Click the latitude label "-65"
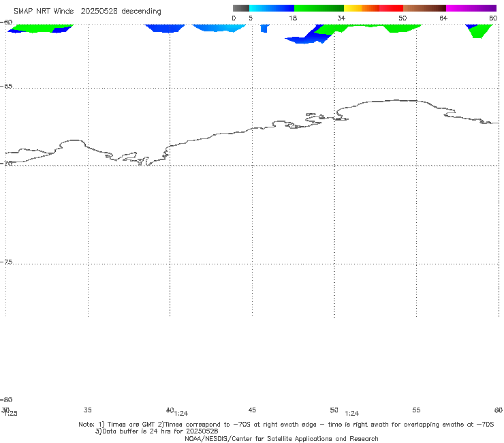Image resolution: width=504 pixels, height=443 pixels. pyautogui.click(x=6, y=87)
